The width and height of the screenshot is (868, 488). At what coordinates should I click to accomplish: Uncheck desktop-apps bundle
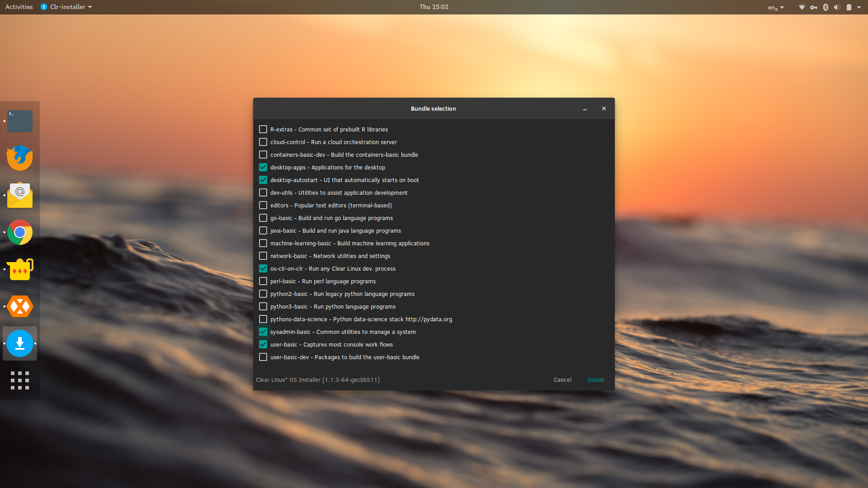263,167
